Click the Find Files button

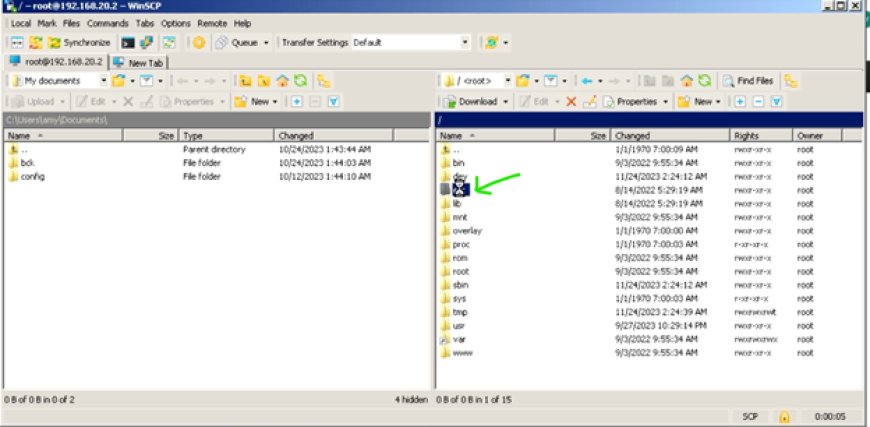(x=749, y=81)
